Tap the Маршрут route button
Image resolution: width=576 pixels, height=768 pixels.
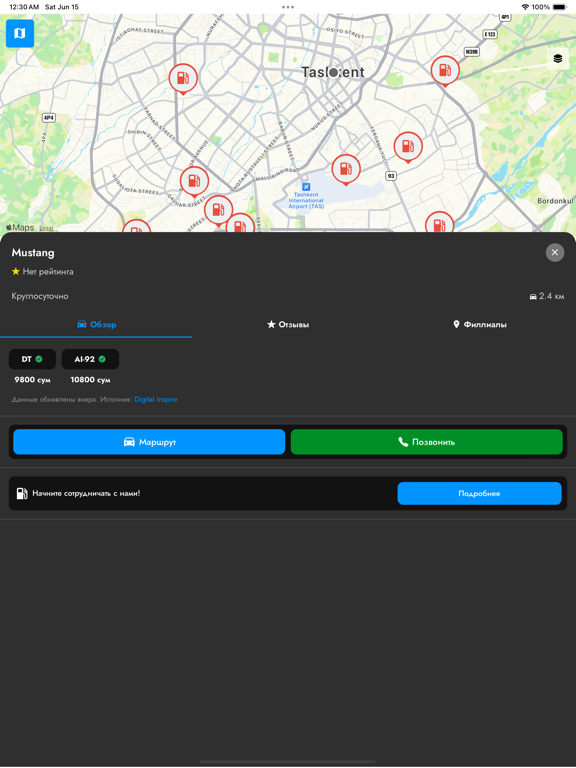point(149,442)
